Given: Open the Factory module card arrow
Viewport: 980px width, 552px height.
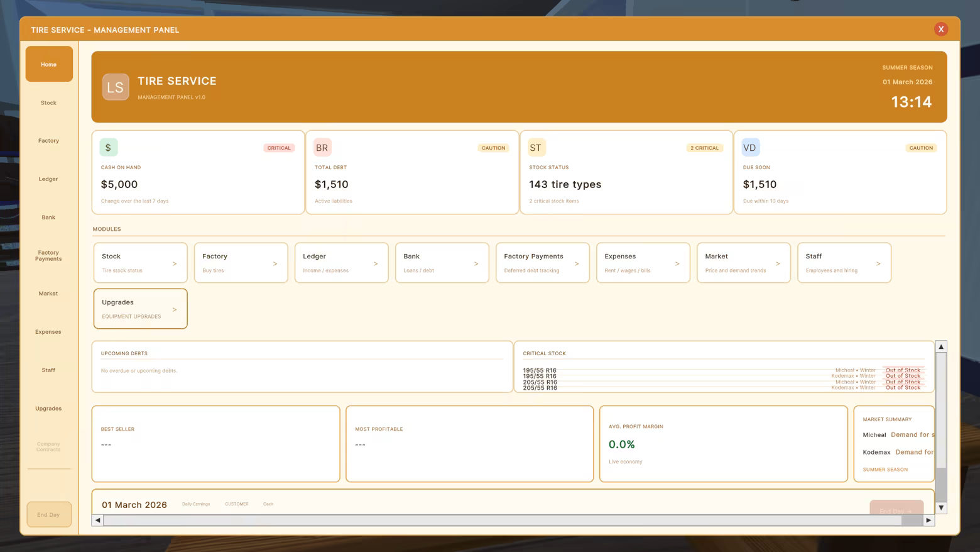Looking at the screenshot, I should 275,263.
